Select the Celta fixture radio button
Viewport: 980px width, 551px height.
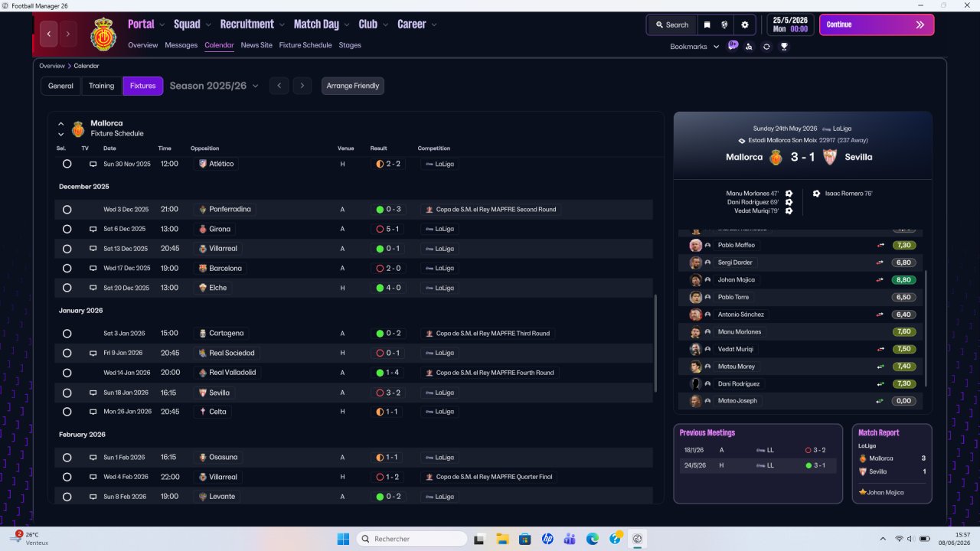point(67,412)
